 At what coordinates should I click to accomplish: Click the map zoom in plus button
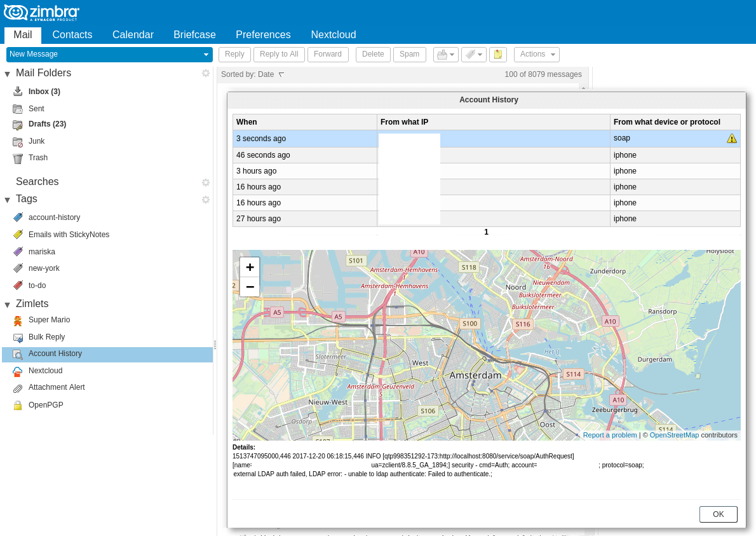click(x=250, y=267)
